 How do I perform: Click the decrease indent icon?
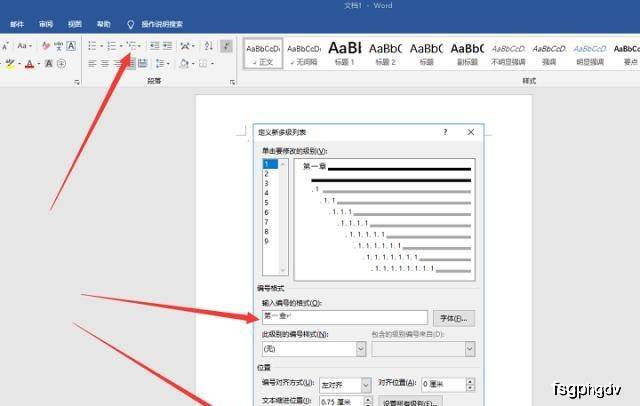(154, 46)
